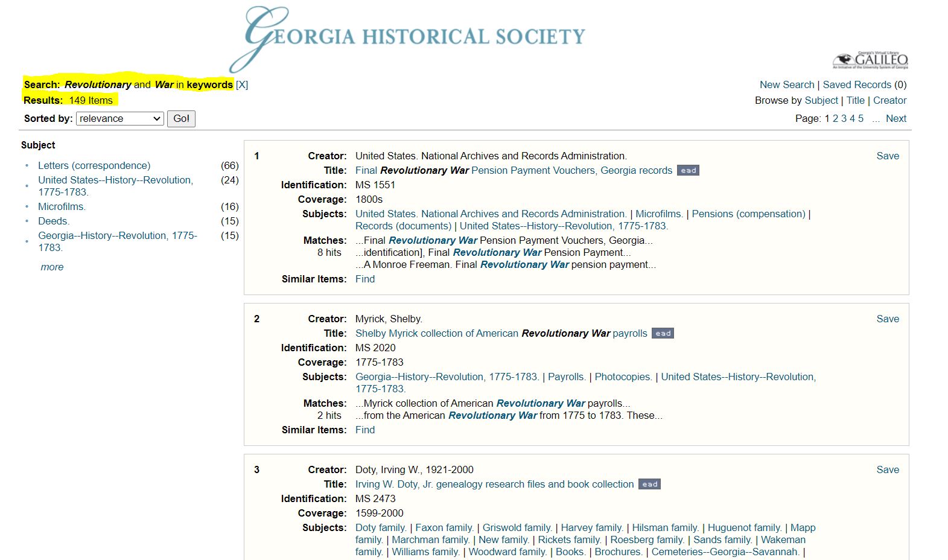Open Irving W. Doty genealogy research files title
Screen dimensions: 948x560
[x=494, y=484]
